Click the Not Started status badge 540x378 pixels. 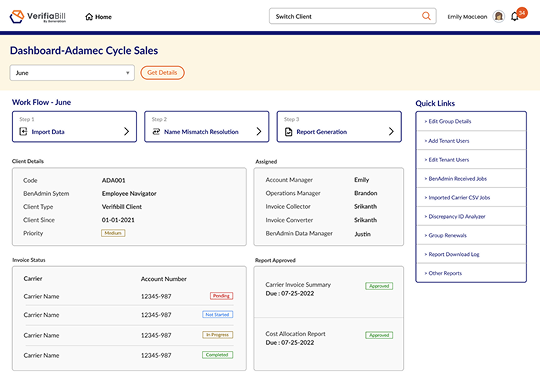coord(217,314)
